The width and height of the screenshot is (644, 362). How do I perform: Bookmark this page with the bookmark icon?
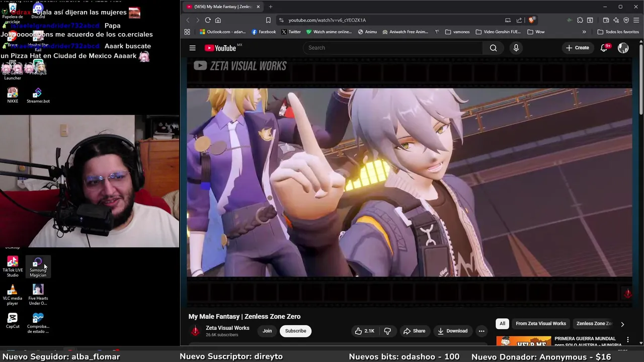coord(268,20)
